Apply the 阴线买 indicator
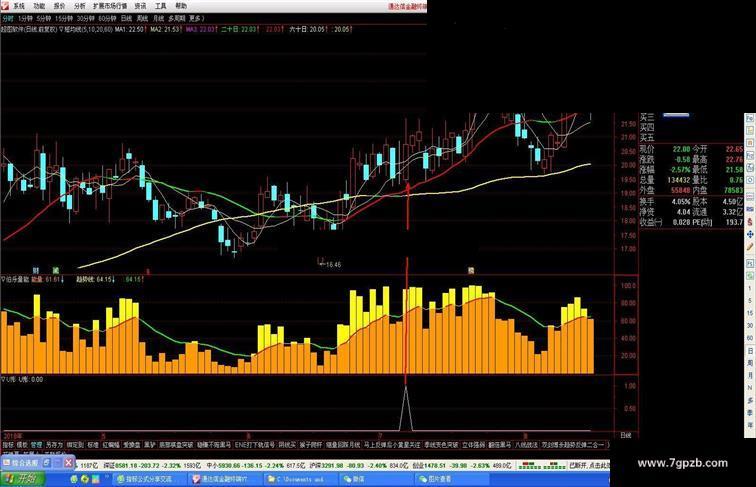Screen dimensions: 756x487 click(x=287, y=445)
